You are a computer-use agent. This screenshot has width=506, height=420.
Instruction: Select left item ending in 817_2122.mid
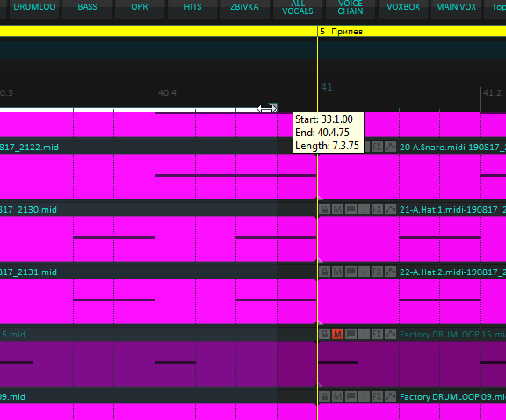pyautogui.click(x=29, y=148)
